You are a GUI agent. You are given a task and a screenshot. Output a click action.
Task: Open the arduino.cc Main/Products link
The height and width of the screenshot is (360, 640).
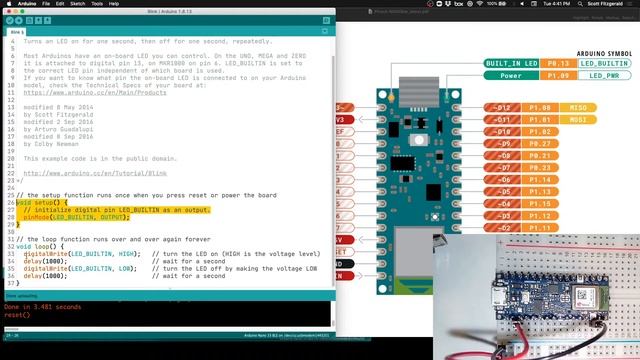[x=95, y=93]
